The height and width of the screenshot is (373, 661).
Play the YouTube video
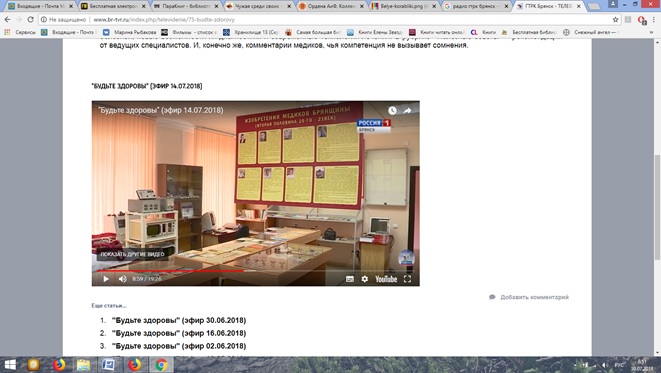106,279
